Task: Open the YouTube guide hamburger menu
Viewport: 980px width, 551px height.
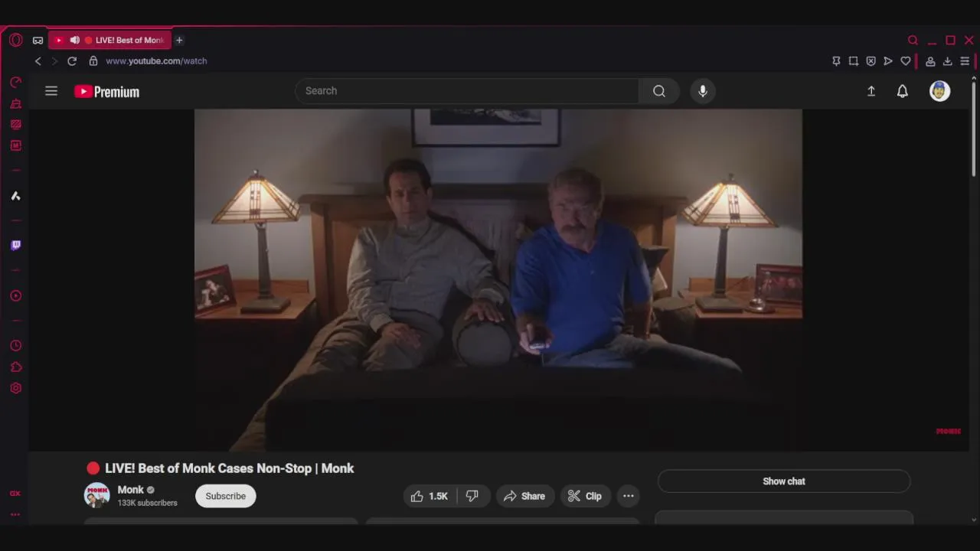Action: tap(51, 91)
